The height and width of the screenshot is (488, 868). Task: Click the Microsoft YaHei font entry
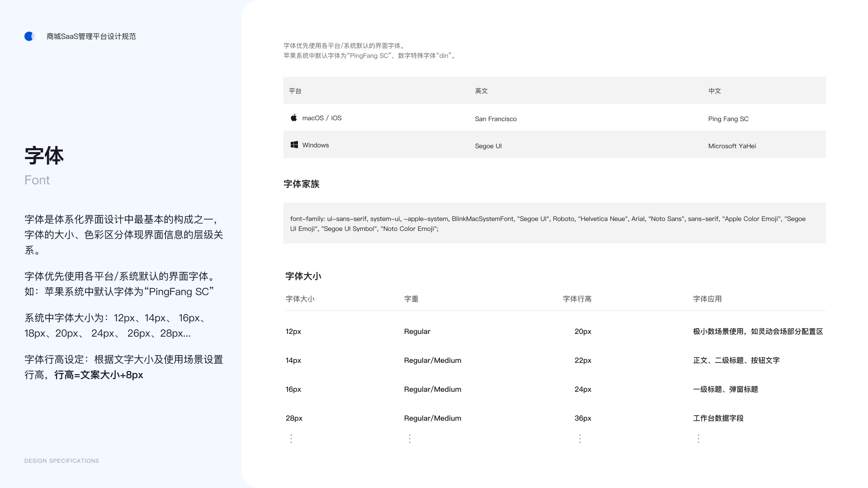pyautogui.click(x=732, y=145)
